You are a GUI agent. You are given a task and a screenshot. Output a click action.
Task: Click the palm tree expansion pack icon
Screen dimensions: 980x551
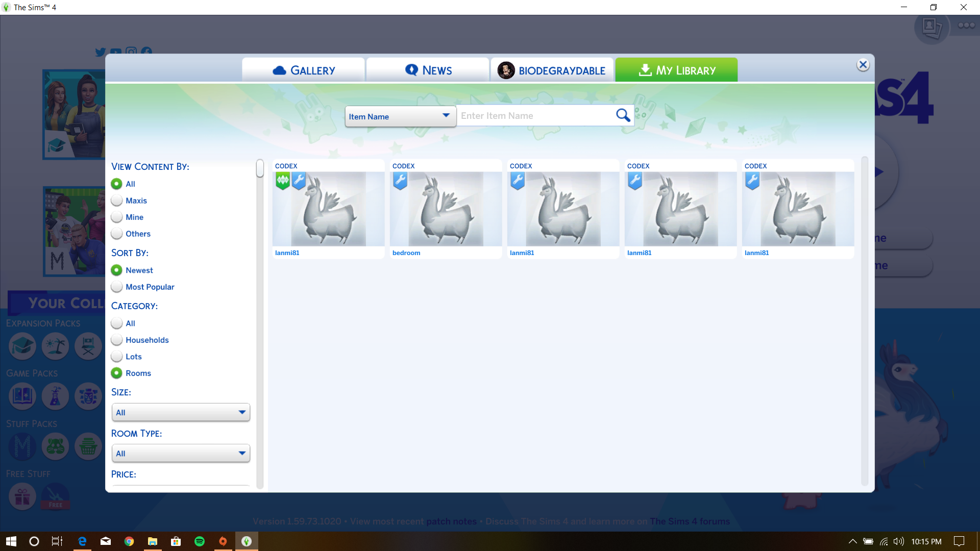pos(55,346)
